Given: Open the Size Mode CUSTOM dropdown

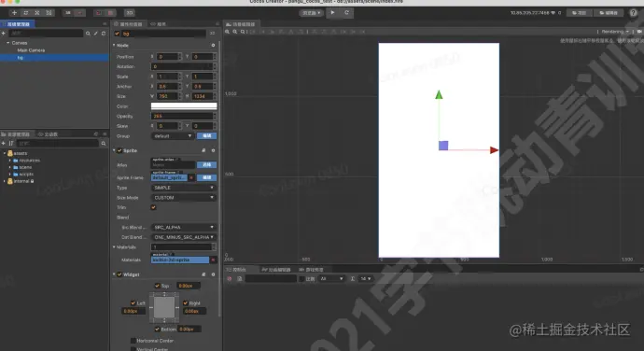Looking at the screenshot, I should (184, 198).
